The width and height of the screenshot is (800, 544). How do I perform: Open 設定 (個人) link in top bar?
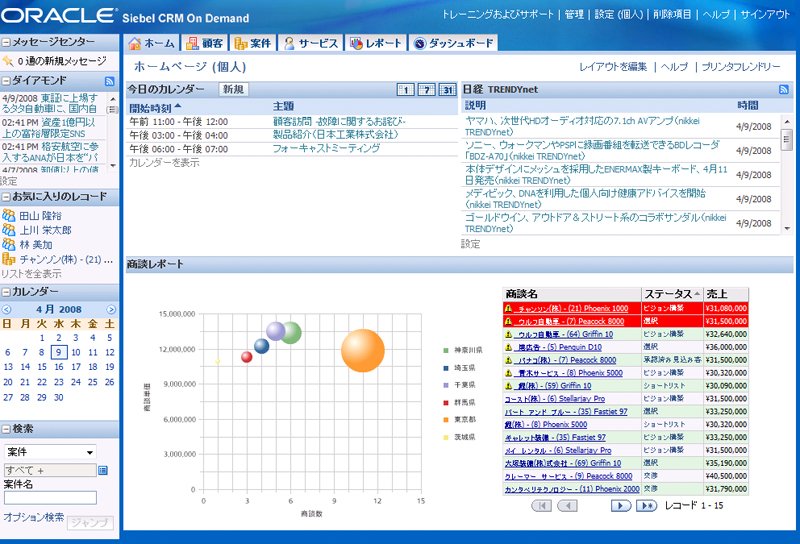coord(619,15)
